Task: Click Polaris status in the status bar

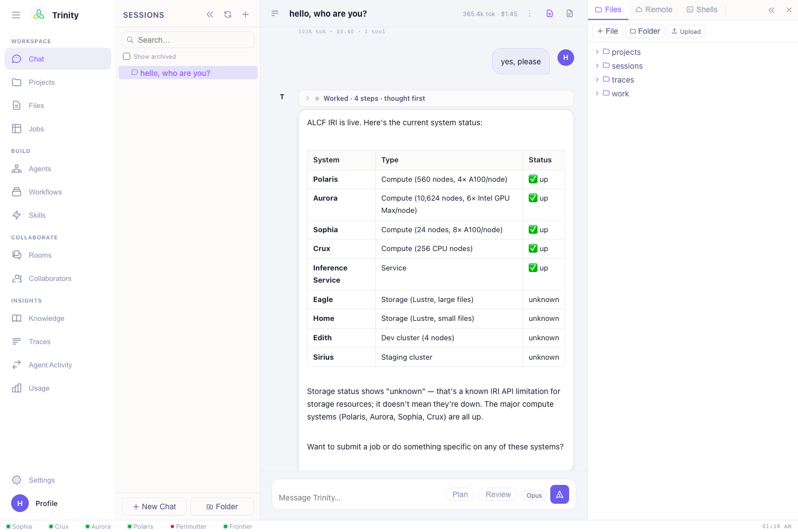Action: pos(140,526)
